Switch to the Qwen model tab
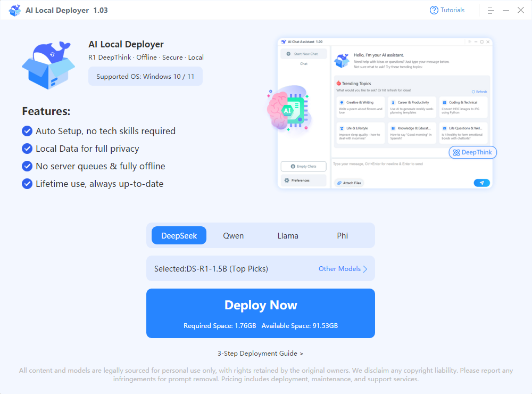The width and height of the screenshot is (532, 394). tap(234, 235)
